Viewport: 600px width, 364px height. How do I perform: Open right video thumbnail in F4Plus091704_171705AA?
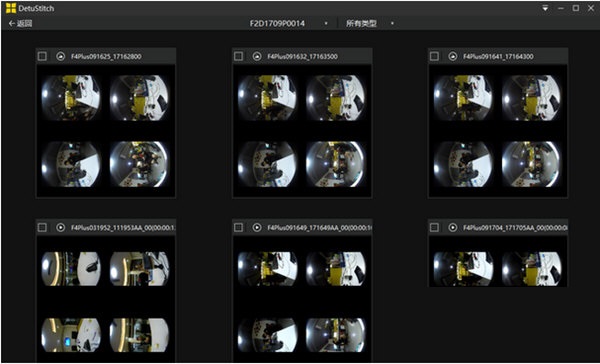[x=532, y=269]
